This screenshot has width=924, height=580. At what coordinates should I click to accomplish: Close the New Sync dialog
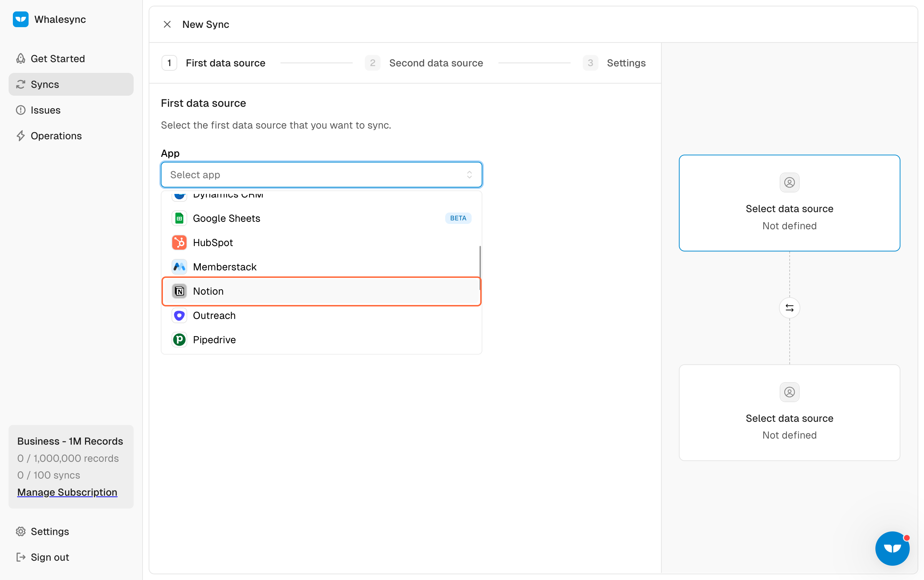[x=167, y=25]
